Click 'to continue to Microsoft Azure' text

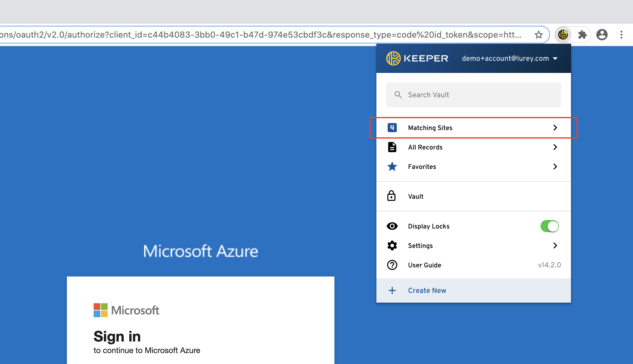[147, 350]
